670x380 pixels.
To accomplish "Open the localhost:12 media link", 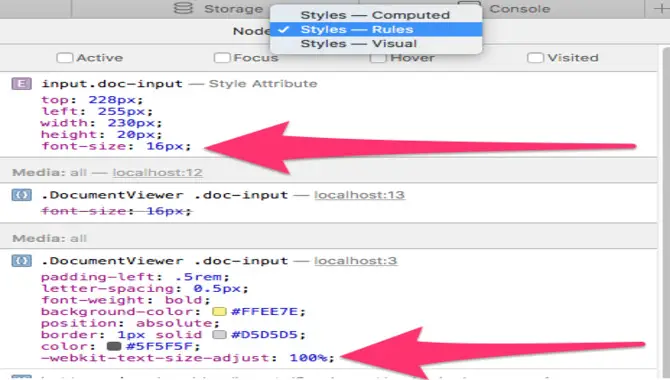I will [158, 172].
